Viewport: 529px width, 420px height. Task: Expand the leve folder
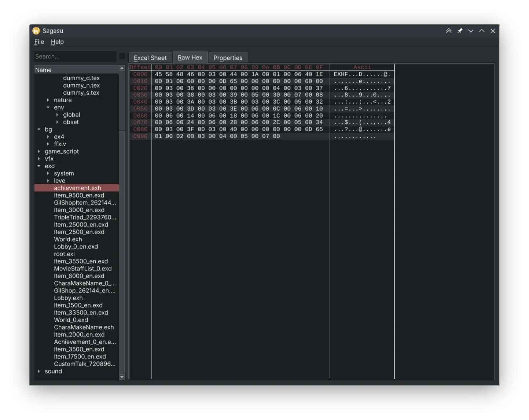coord(48,181)
